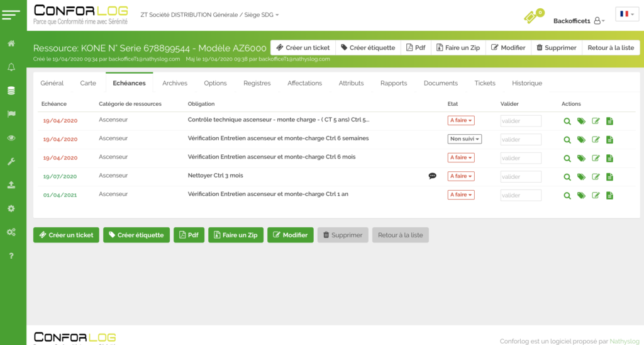The image size is (644, 345).
Task: Switch to the Archives tab
Action: pos(174,83)
